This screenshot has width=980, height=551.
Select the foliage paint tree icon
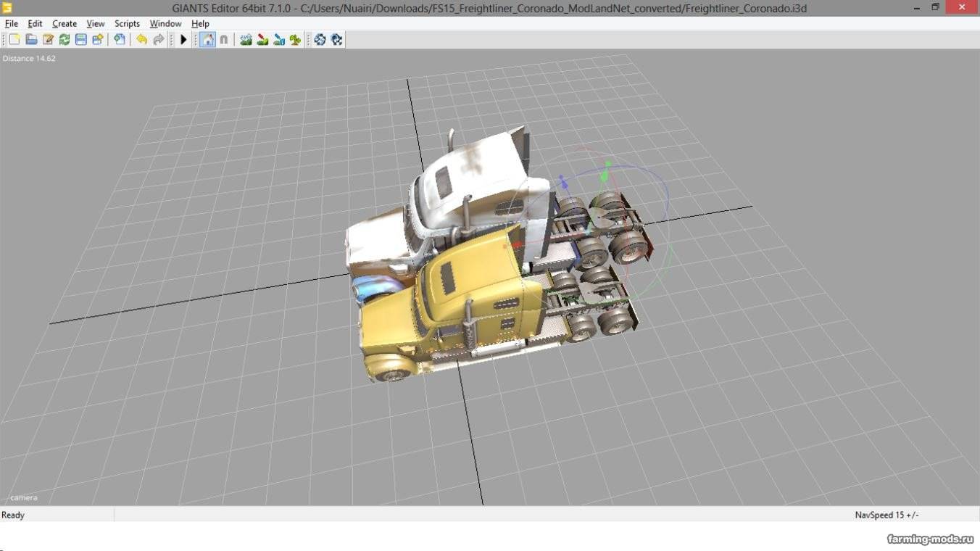295,40
